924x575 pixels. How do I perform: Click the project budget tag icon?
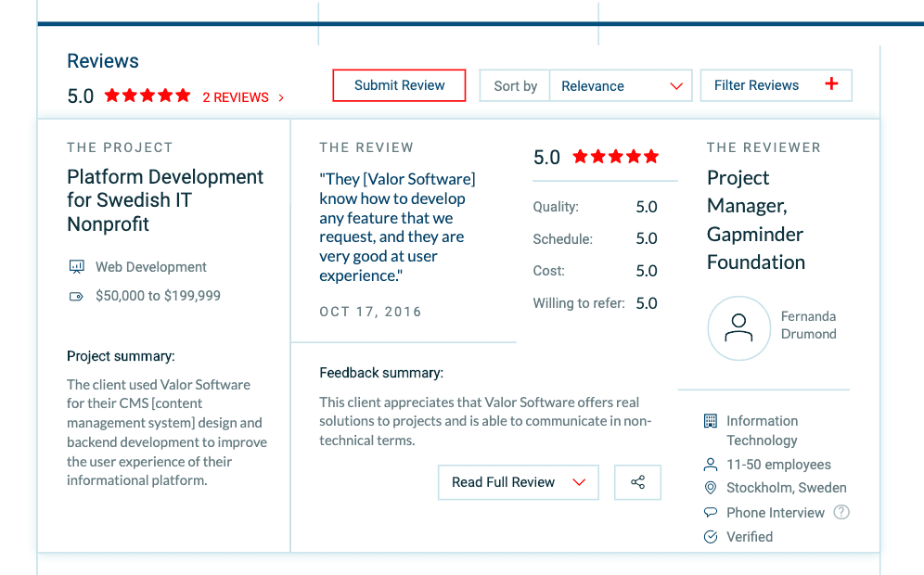coord(77,297)
